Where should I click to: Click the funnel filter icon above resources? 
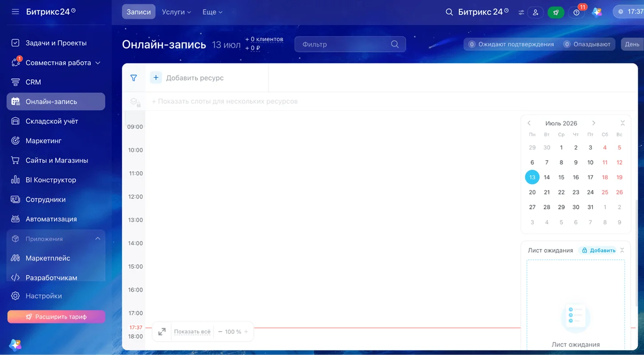[x=134, y=78]
